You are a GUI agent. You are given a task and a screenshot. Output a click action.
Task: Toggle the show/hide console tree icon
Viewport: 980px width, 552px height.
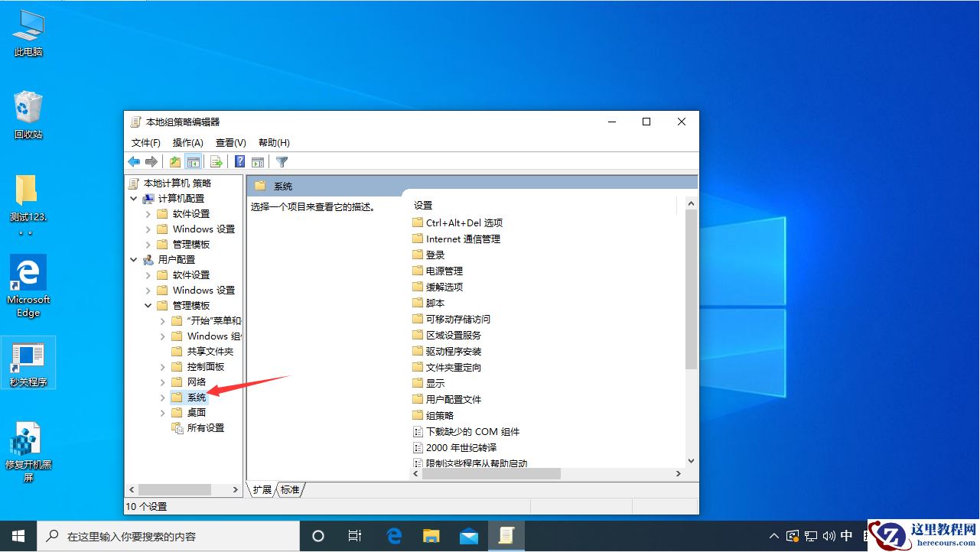[194, 161]
